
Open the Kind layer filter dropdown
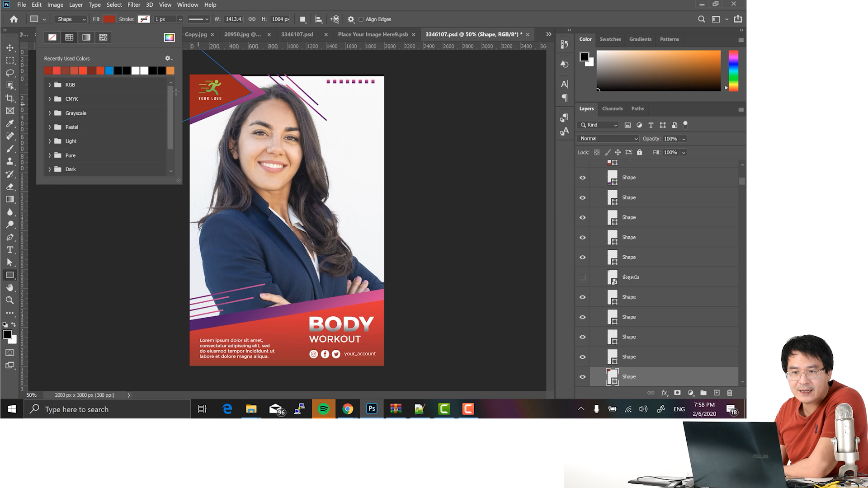point(598,125)
